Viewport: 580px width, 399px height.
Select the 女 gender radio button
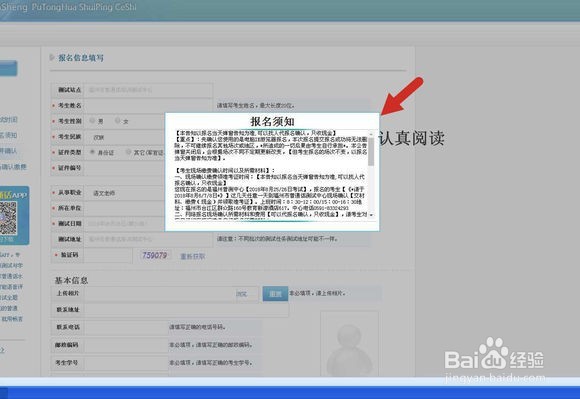point(117,121)
